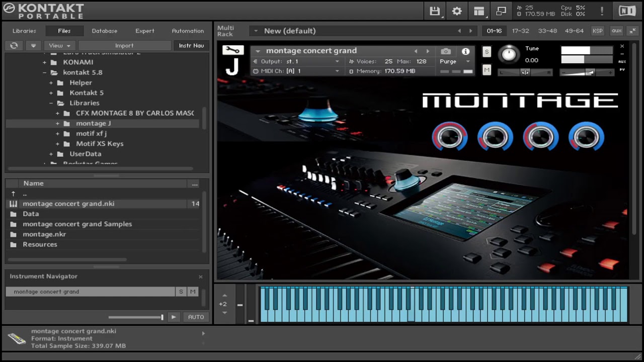Shift keyboard octave down arrow
Screen dimensions: 644x362
(224, 313)
